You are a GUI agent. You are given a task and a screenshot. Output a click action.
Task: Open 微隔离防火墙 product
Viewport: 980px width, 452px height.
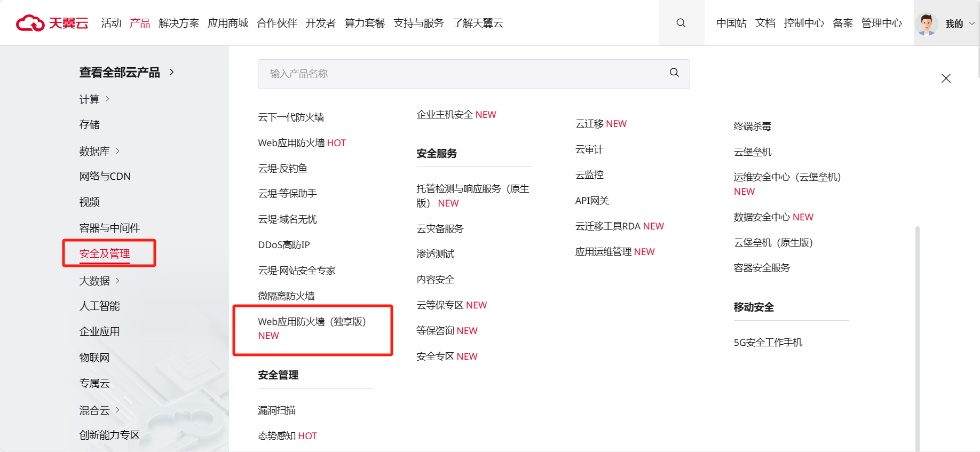(286, 296)
